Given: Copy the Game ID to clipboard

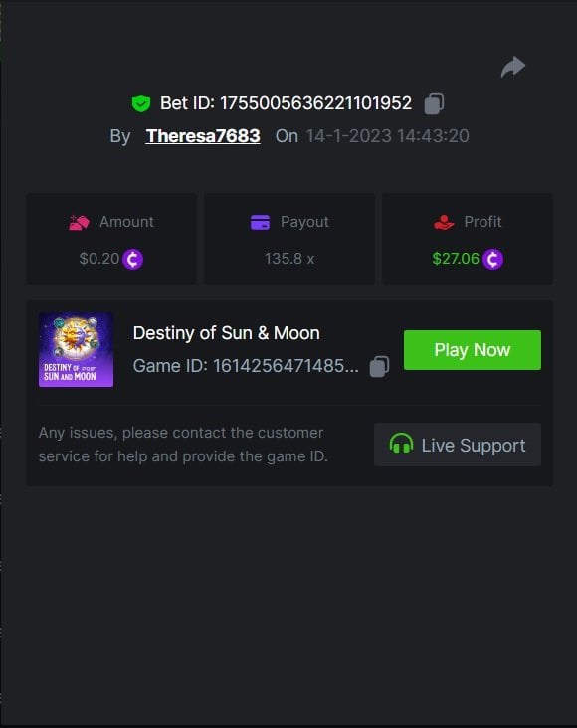Looking at the screenshot, I should (x=379, y=366).
